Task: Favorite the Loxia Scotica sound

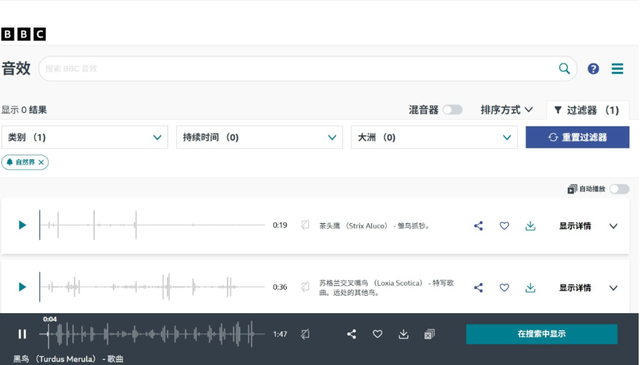Action: (x=504, y=287)
